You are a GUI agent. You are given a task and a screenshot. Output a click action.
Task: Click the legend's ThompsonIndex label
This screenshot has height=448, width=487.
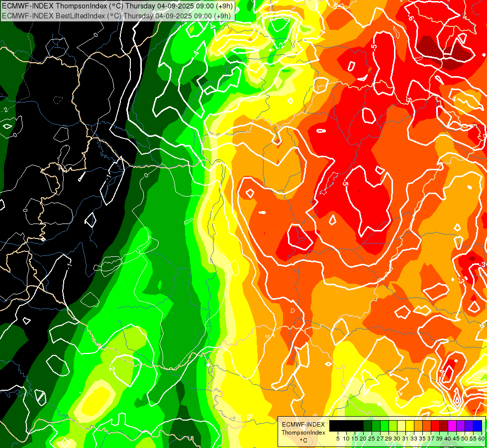pyautogui.click(x=303, y=433)
